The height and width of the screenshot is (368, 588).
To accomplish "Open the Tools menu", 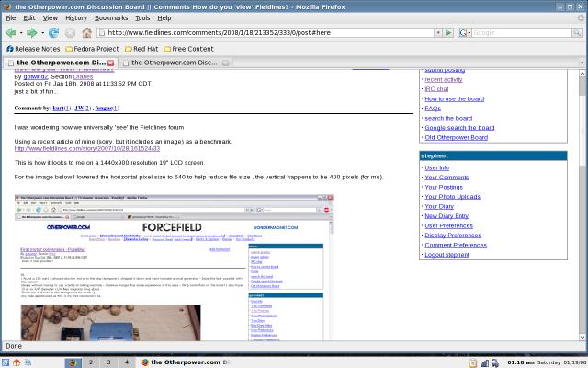I will pyautogui.click(x=142, y=18).
